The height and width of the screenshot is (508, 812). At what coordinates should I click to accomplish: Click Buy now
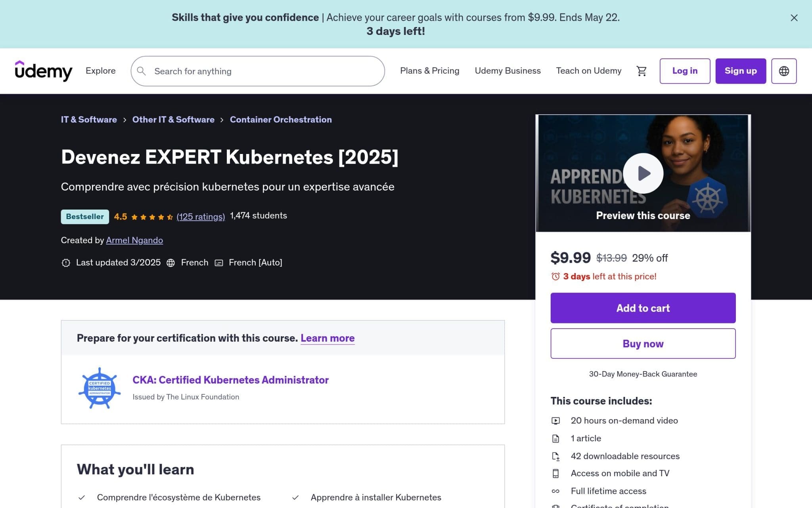tap(643, 344)
